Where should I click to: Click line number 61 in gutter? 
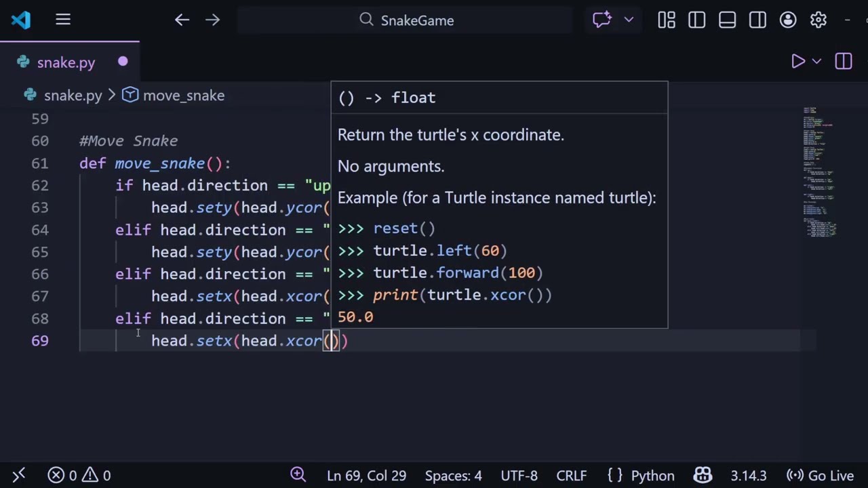(40, 163)
